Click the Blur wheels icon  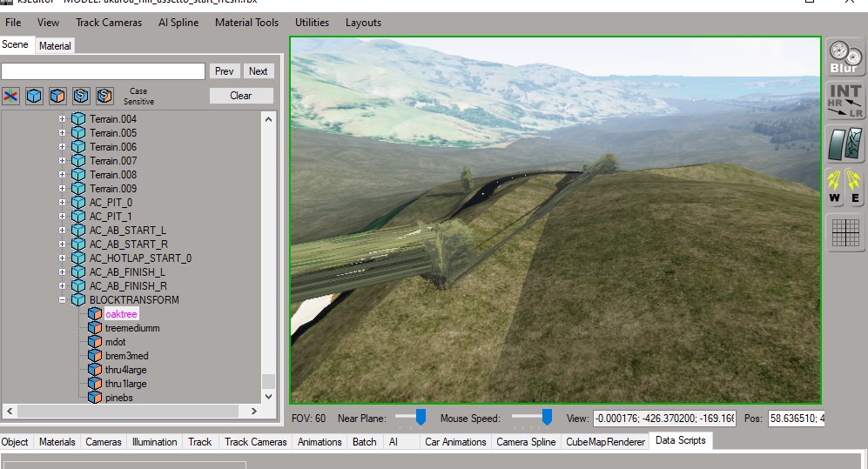point(844,57)
